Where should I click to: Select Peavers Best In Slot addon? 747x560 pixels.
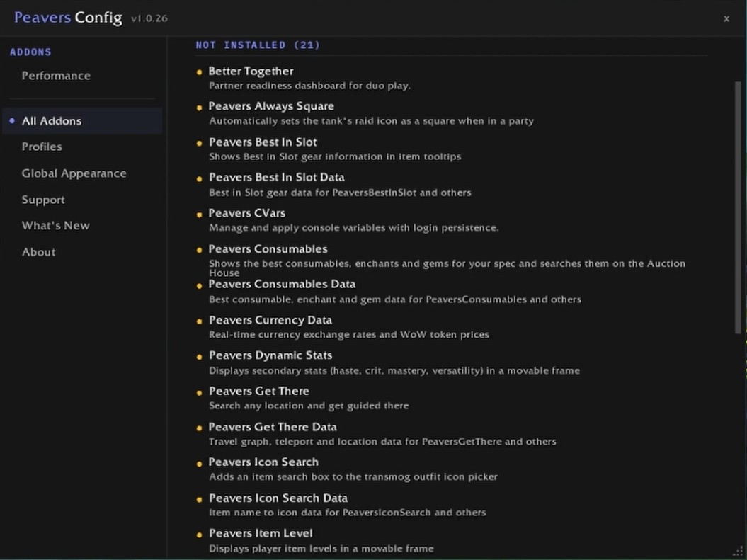point(263,142)
